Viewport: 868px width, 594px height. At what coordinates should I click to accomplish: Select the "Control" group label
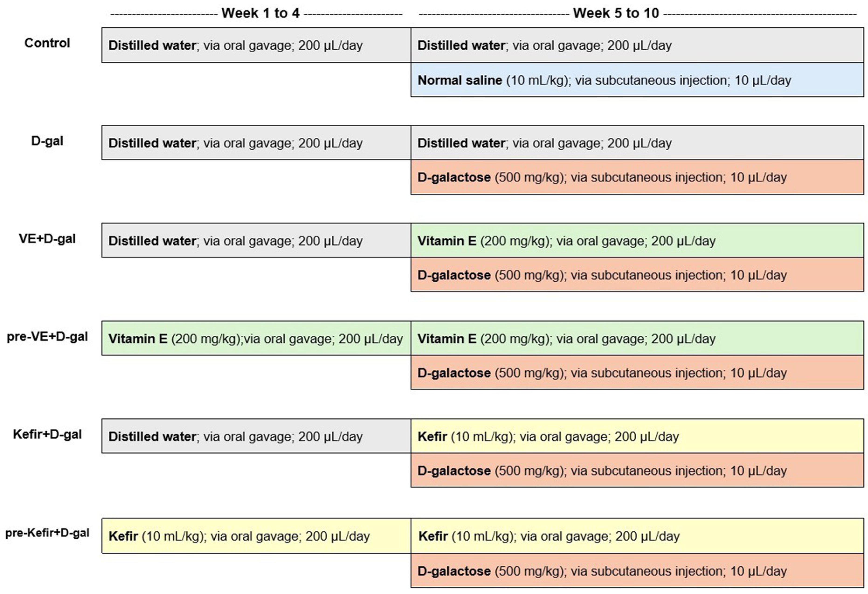tap(47, 43)
